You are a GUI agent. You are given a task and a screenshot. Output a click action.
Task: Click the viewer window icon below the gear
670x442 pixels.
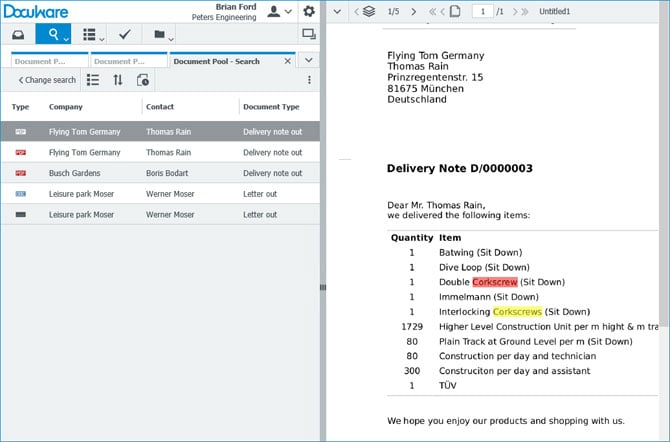click(308, 35)
